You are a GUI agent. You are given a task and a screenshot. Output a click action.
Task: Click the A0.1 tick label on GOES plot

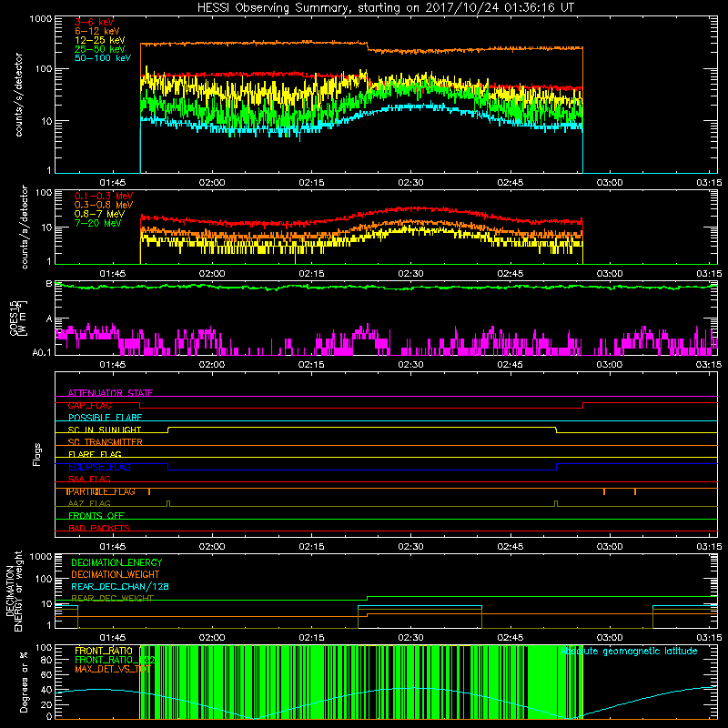coord(41,353)
